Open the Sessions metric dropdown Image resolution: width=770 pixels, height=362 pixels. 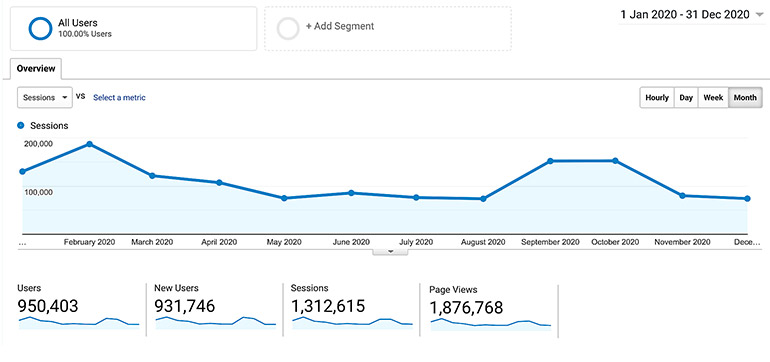tap(45, 97)
